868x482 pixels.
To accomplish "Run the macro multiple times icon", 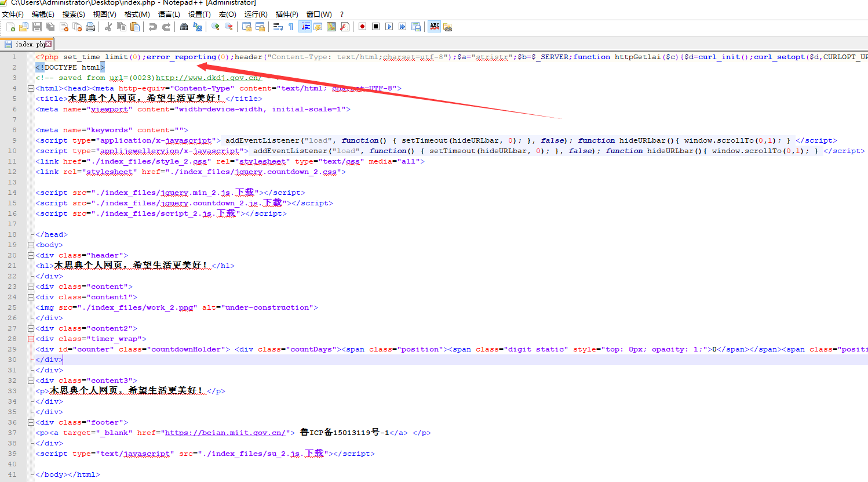I will coord(402,27).
